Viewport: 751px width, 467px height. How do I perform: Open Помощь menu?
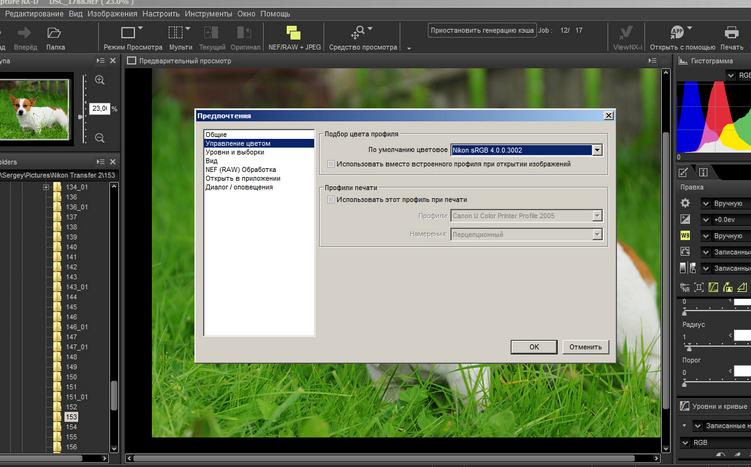[x=275, y=14]
